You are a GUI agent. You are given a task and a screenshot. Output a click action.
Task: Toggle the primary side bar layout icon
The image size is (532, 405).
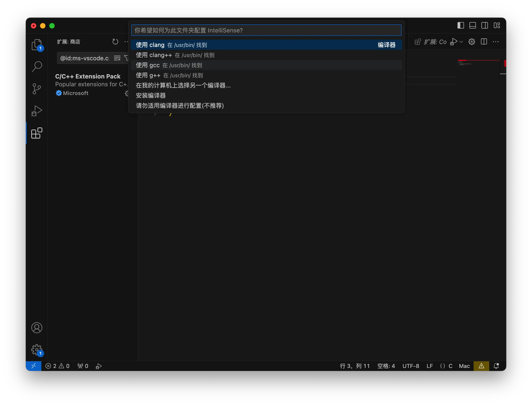[460, 25]
